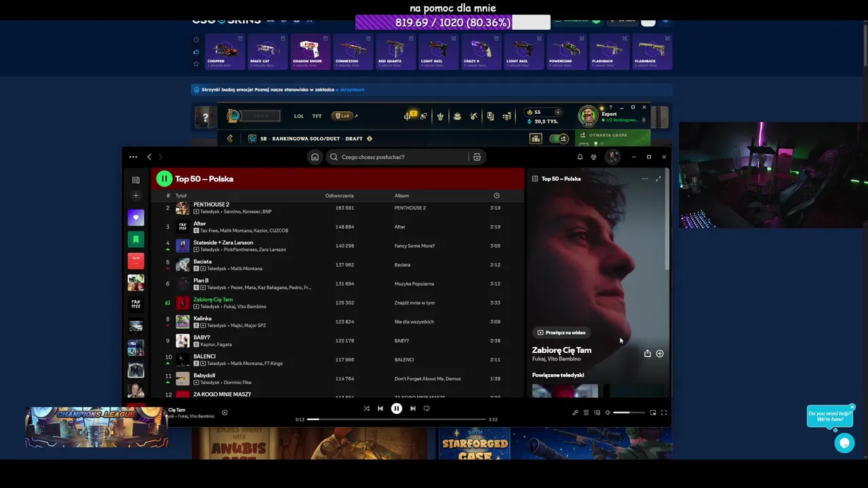Collapse Now Playing panel icon beside Top 50 – Polska
The height and width of the screenshot is (488, 868).
(x=535, y=179)
